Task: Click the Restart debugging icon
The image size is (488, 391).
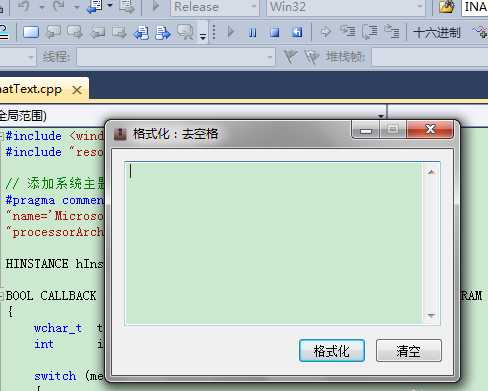Action: 297,33
